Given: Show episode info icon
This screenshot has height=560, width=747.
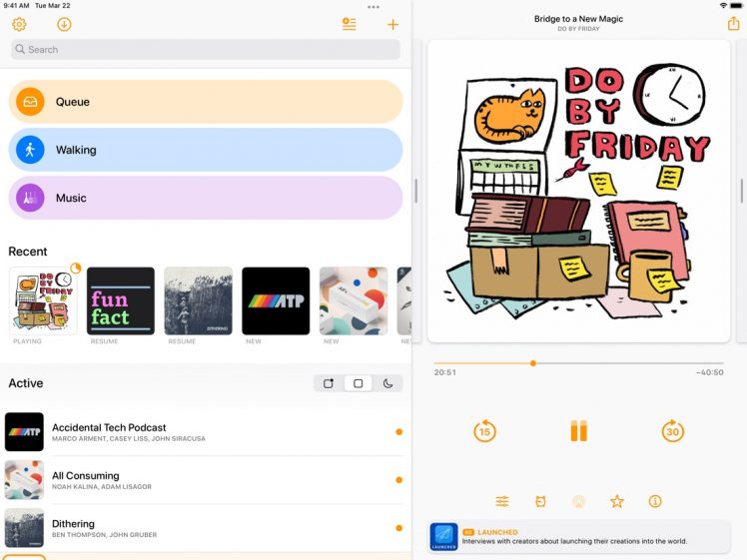Looking at the screenshot, I should tap(655, 501).
